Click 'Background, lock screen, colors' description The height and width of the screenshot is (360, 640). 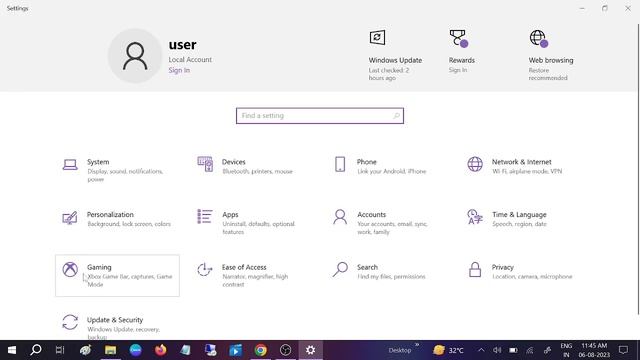click(129, 224)
